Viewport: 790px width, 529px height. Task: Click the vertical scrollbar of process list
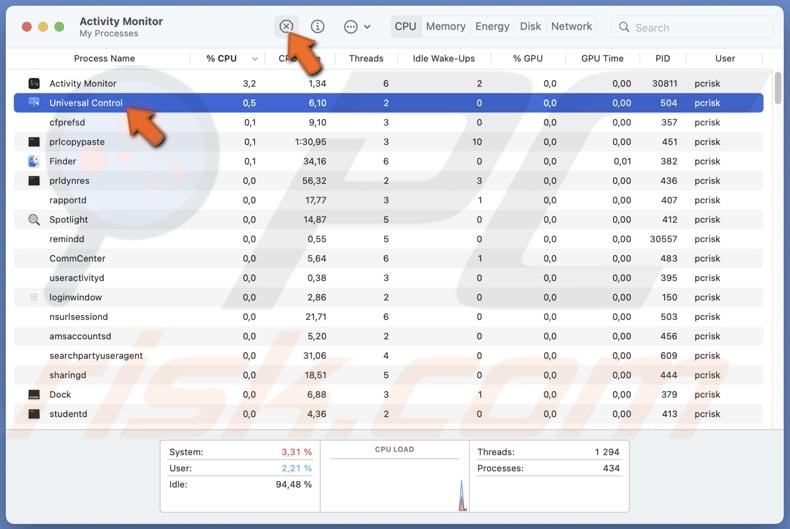click(778, 88)
